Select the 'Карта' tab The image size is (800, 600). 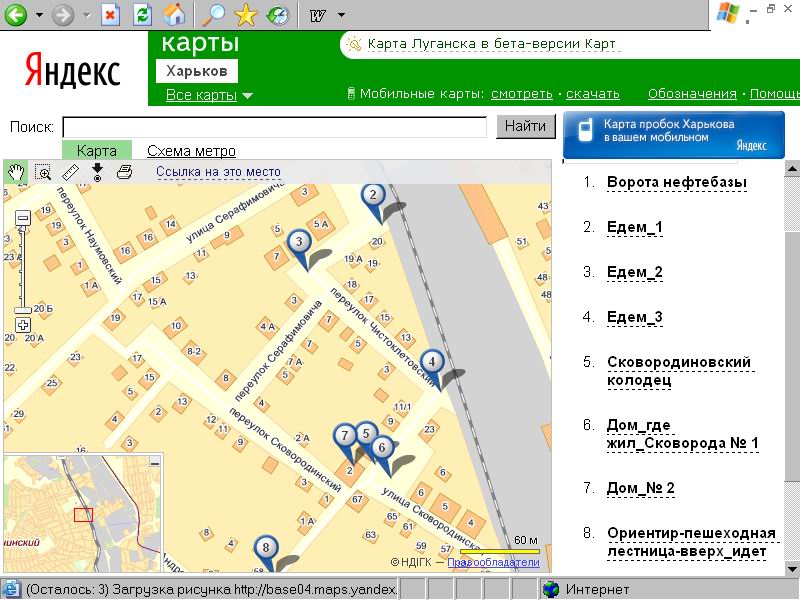(x=97, y=151)
